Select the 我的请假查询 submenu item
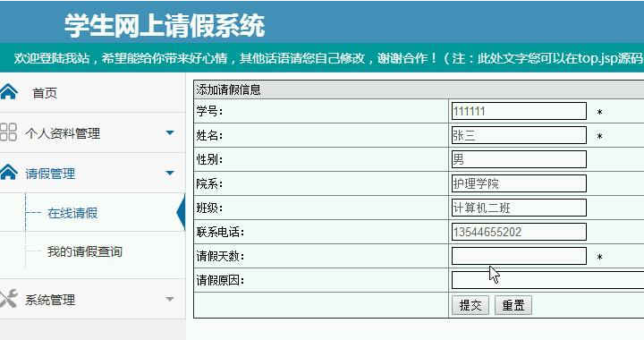The height and width of the screenshot is (340, 644). [85, 251]
